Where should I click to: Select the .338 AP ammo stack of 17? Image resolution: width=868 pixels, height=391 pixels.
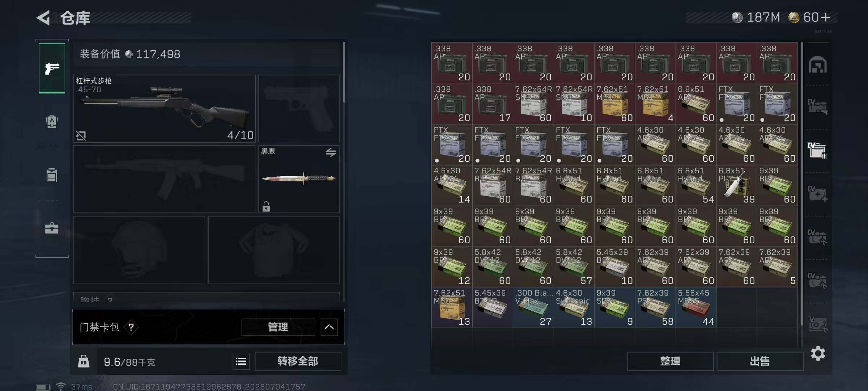(493, 104)
